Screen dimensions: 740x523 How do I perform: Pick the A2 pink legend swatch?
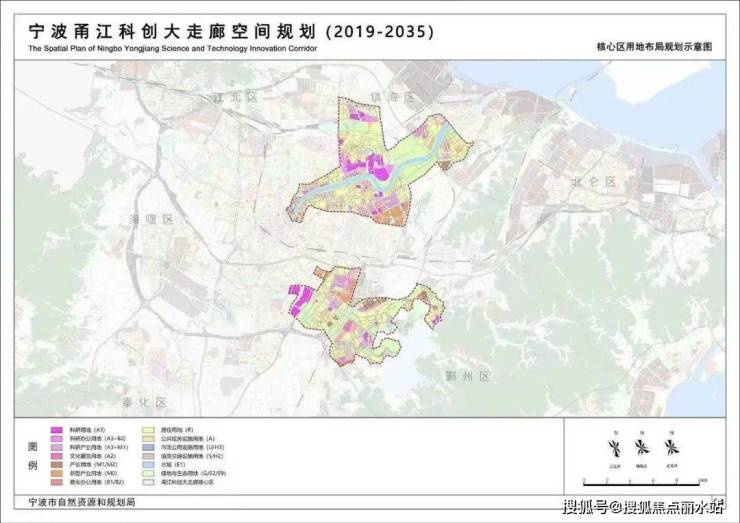[57, 456]
